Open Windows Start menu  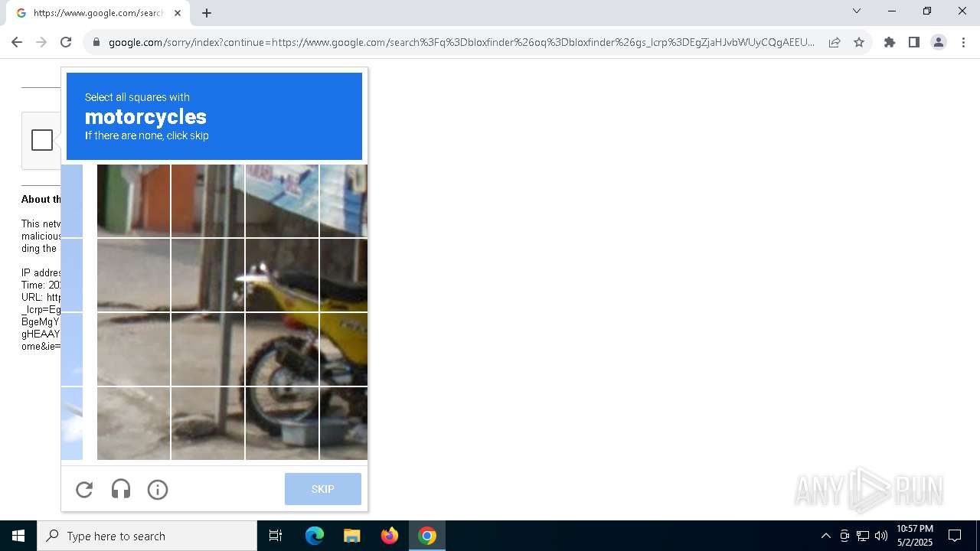(18, 536)
